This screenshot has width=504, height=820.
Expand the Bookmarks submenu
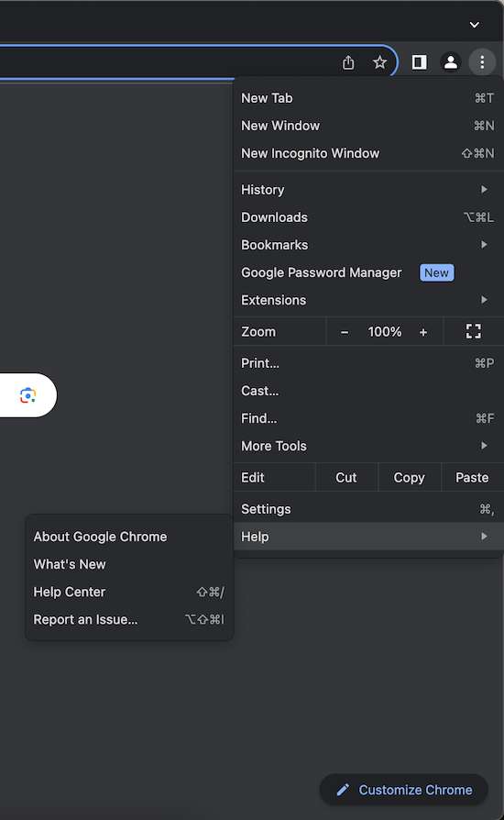pos(368,245)
